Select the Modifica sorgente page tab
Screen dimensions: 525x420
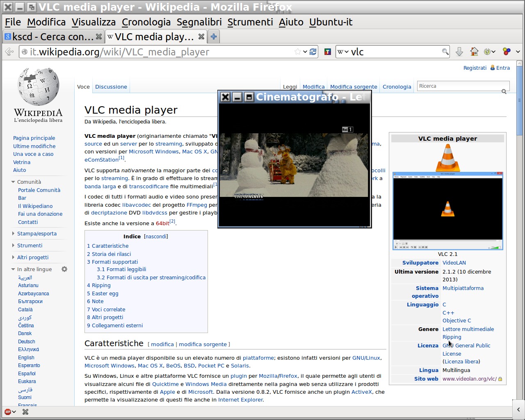[x=354, y=87]
